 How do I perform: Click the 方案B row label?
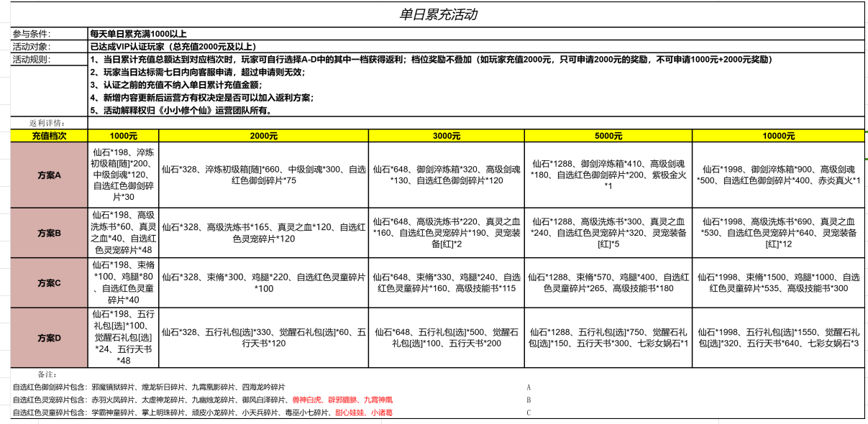(x=49, y=234)
